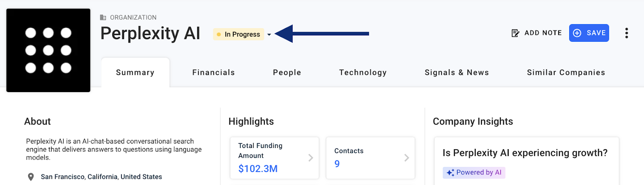Expand the Total Funding Amount chevron
The image size is (644, 185).
(x=310, y=158)
